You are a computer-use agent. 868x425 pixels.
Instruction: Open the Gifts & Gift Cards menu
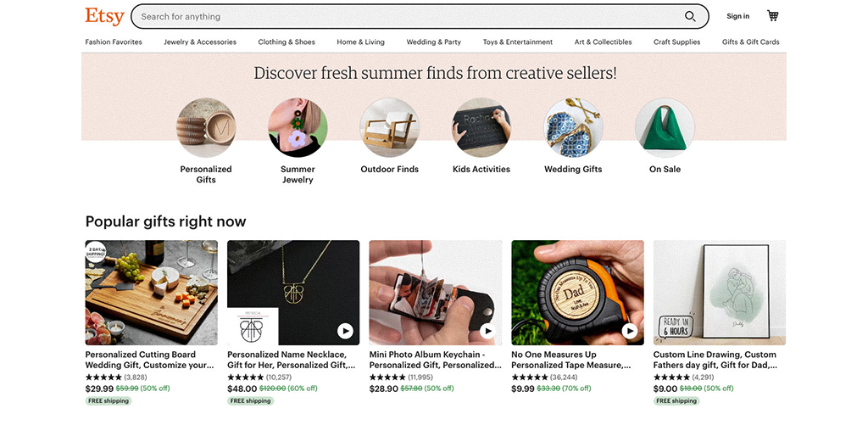tap(750, 42)
